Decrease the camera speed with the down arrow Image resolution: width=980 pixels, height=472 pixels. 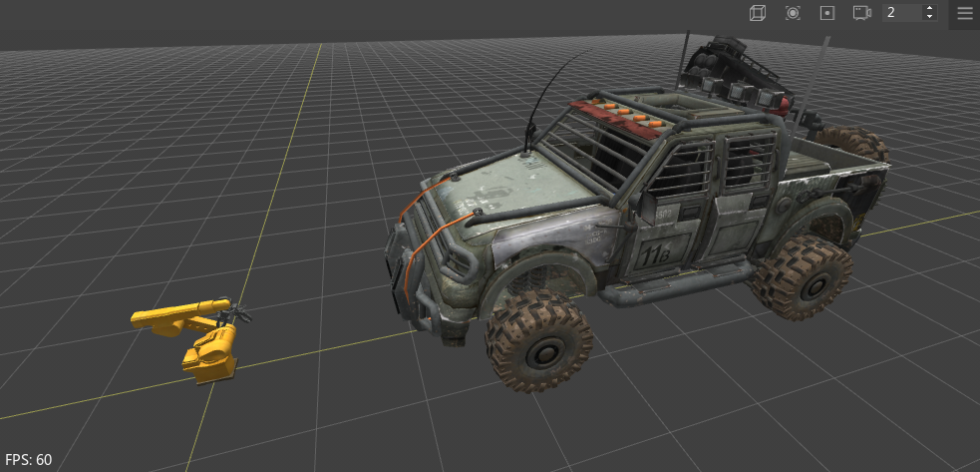(x=930, y=18)
